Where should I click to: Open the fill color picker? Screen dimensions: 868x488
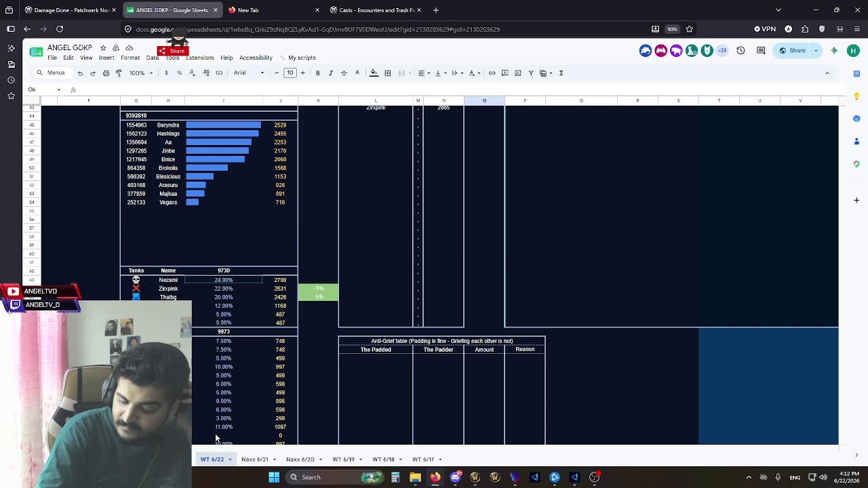[x=374, y=73]
